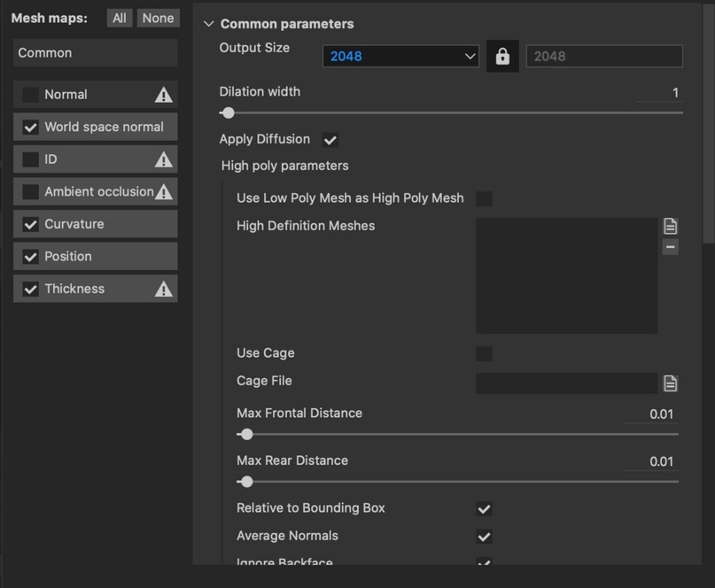Click the minus icon to remove high definition mesh

[671, 247]
